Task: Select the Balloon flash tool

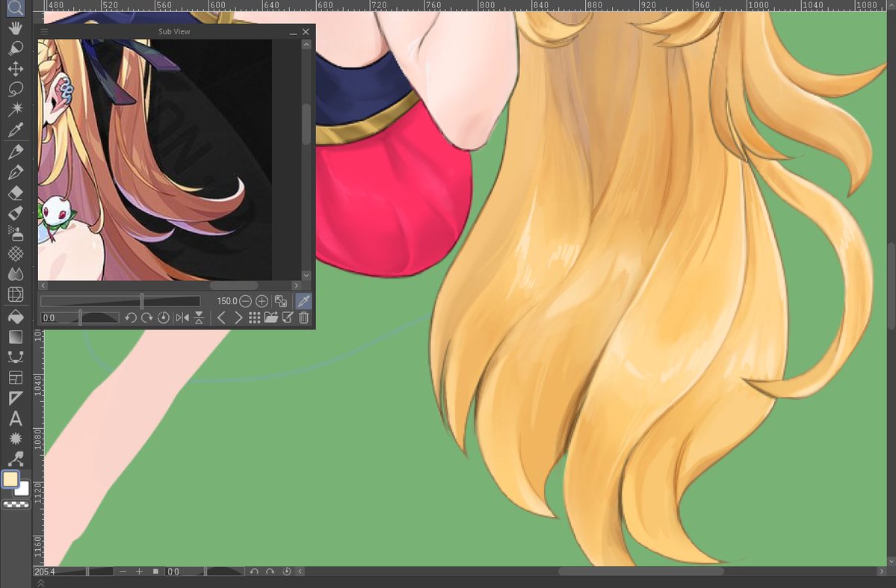Action: 16,439
